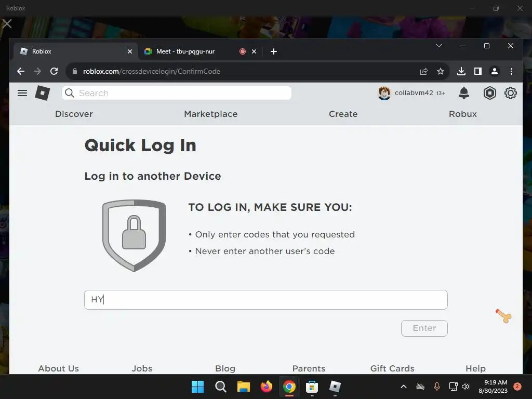Open Chrome profile icon
Screen dimensions: 532x399
(x=495, y=71)
